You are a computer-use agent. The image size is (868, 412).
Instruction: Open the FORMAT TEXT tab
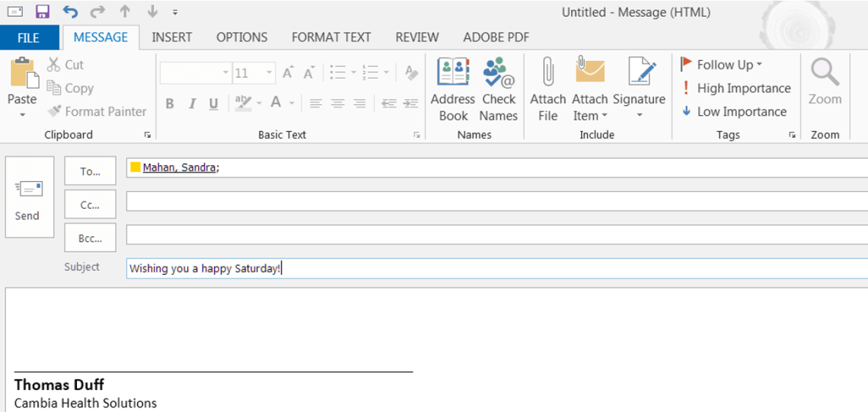click(331, 37)
